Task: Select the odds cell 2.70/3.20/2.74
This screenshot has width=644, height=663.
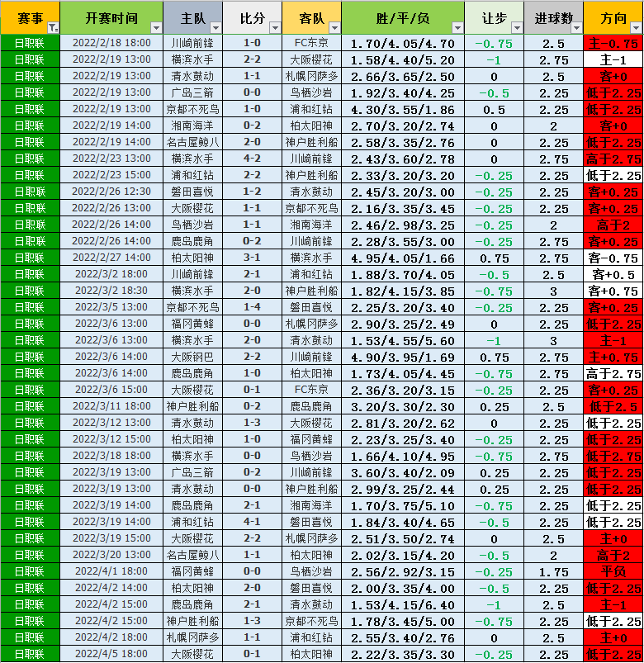Action: point(403,125)
